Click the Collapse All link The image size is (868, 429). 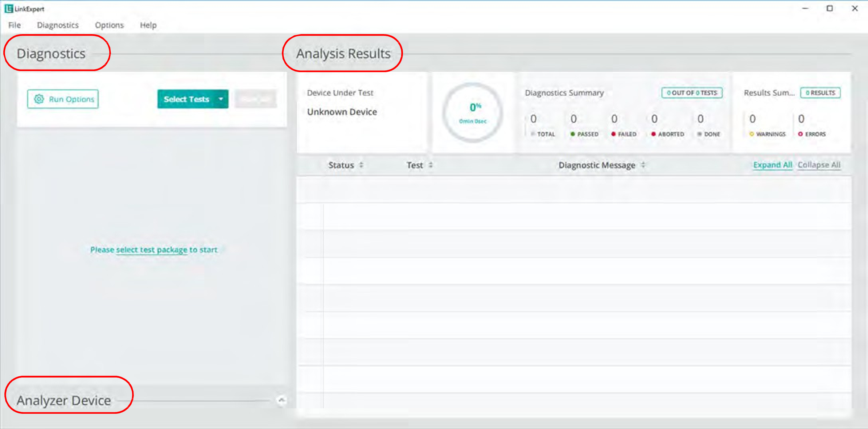[x=819, y=165]
